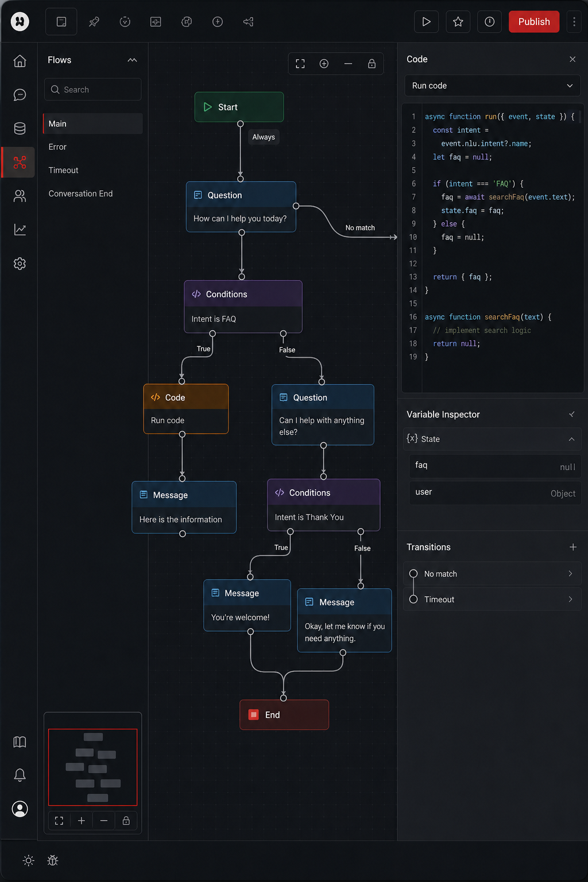This screenshot has height=882, width=588.
Task: Open the home icon in left sidebar
Action: pyautogui.click(x=20, y=61)
